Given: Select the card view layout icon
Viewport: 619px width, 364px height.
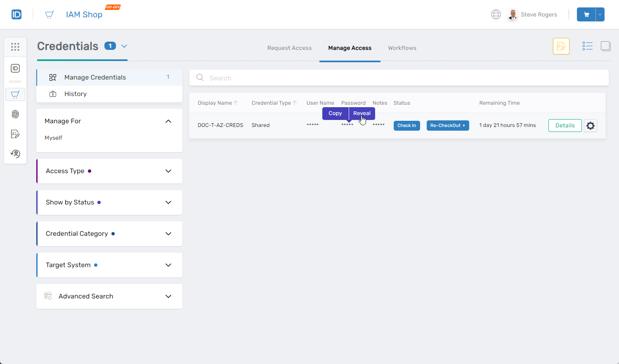Looking at the screenshot, I should pyautogui.click(x=605, y=46).
